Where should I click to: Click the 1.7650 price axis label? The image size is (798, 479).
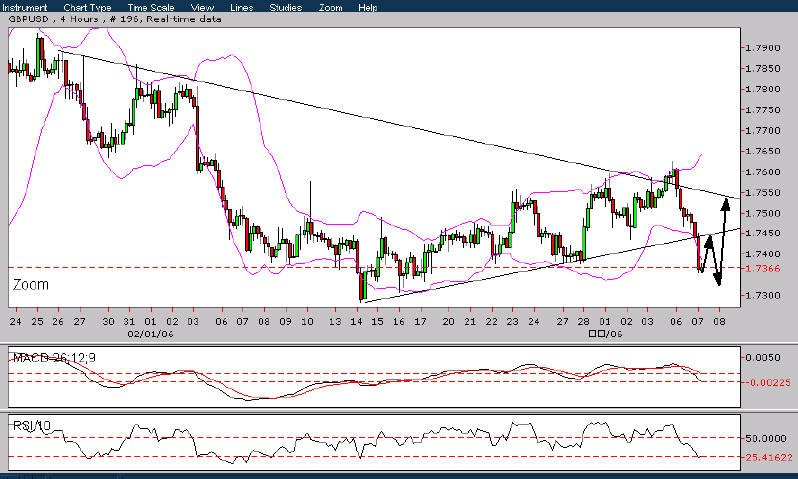click(762, 151)
